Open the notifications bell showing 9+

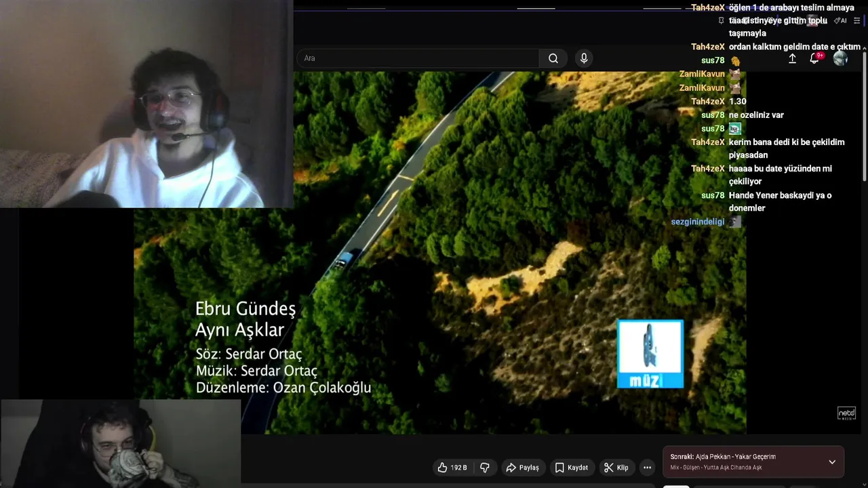click(x=815, y=58)
